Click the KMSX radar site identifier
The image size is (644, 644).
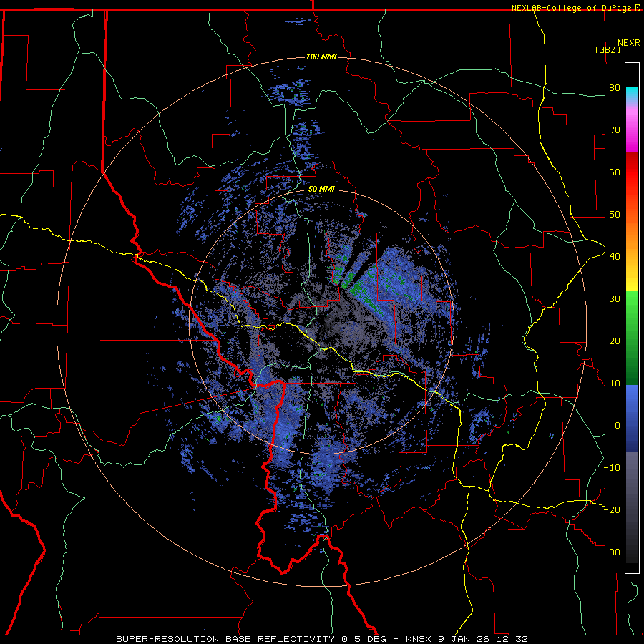click(418, 639)
